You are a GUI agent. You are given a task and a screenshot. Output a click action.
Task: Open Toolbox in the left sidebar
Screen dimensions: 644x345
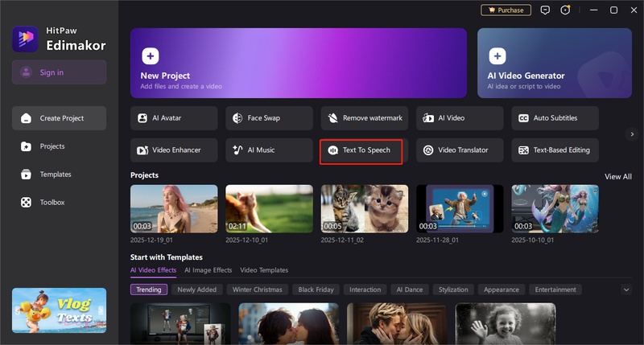click(x=52, y=203)
